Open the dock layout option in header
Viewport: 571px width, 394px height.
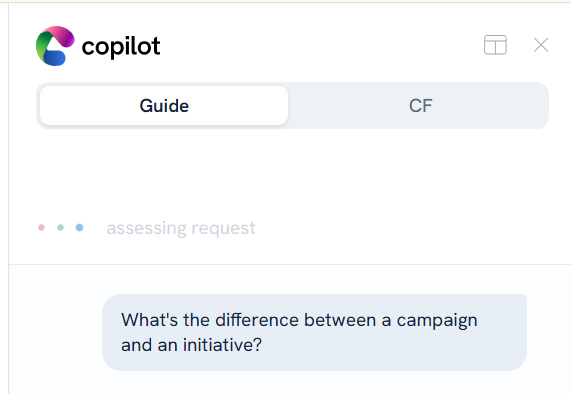pos(495,45)
